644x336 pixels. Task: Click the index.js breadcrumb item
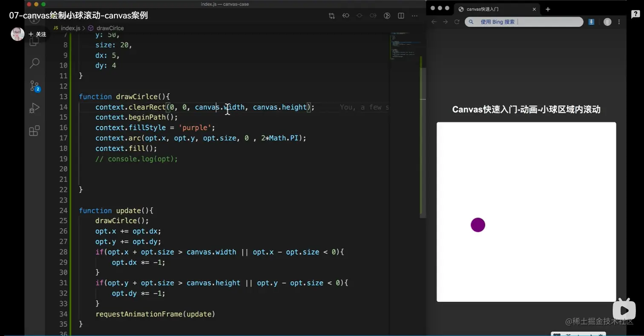point(67,28)
